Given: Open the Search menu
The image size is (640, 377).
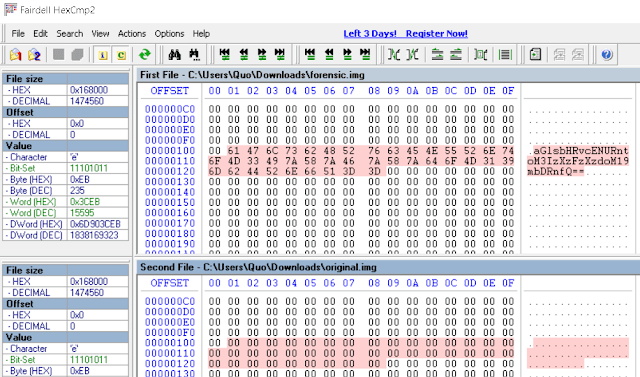Looking at the screenshot, I should [x=70, y=33].
